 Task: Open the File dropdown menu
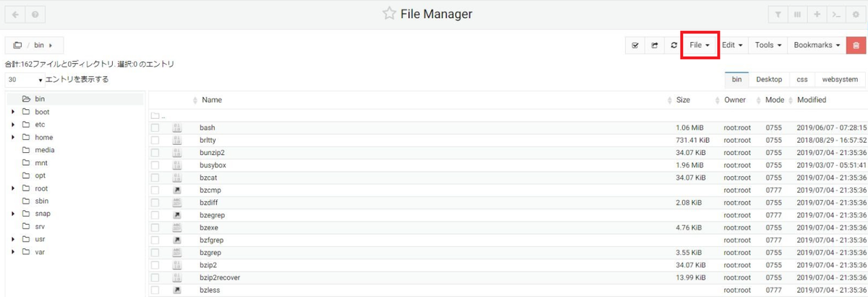699,45
